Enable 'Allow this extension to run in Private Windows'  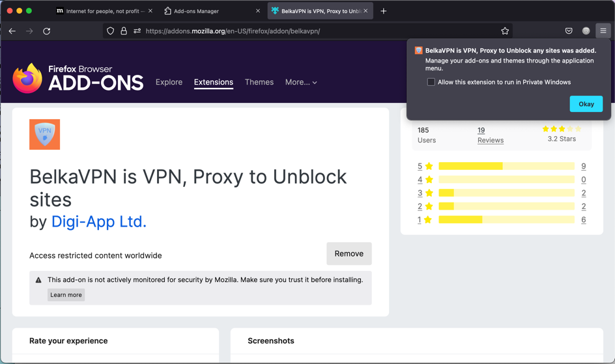431,82
